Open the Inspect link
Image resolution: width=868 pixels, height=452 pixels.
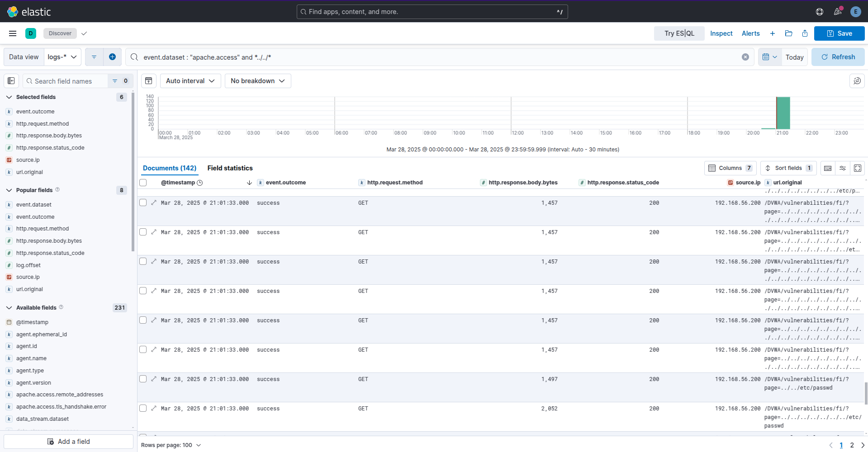tap(721, 33)
